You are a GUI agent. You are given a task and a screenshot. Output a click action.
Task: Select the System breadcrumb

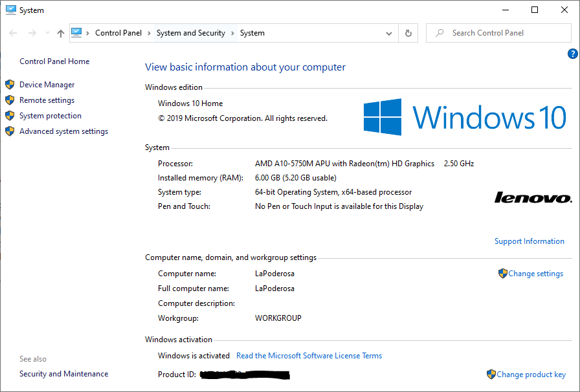[252, 33]
